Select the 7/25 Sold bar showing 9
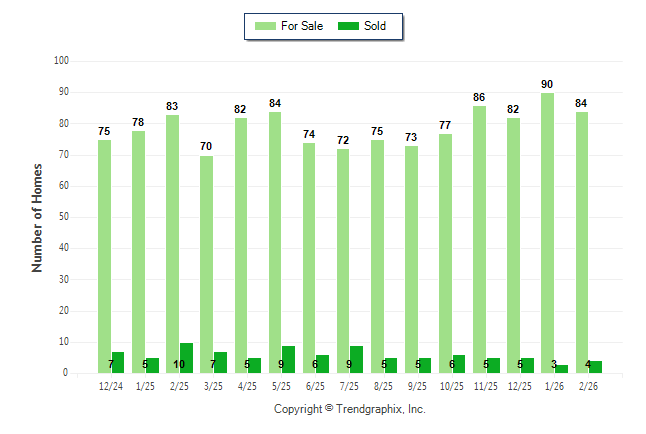The height and width of the screenshot is (434, 646). pos(356,359)
